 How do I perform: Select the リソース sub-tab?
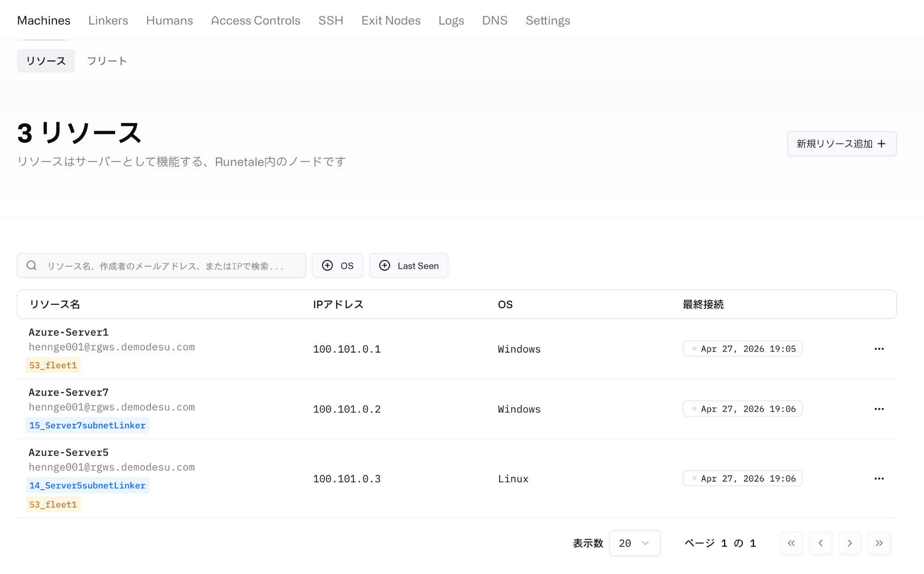46,61
